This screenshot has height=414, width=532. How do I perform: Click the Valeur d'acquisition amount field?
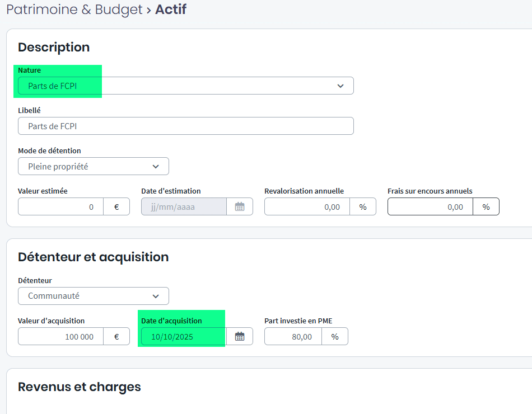(60, 336)
